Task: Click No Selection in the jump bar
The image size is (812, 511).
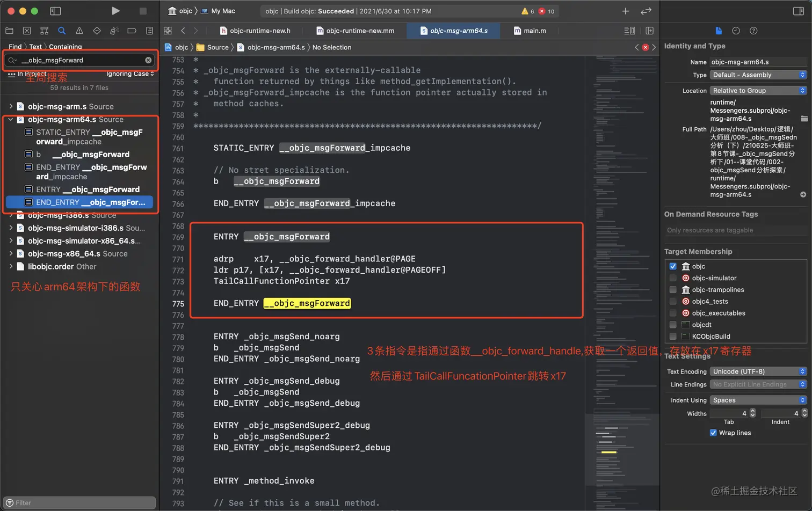Action: pos(332,47)
